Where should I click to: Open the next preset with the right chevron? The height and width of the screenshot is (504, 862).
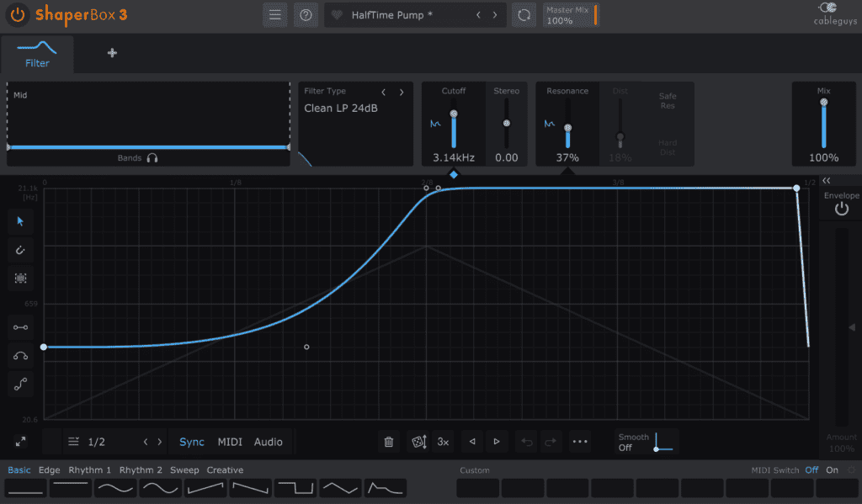(496, 14)
